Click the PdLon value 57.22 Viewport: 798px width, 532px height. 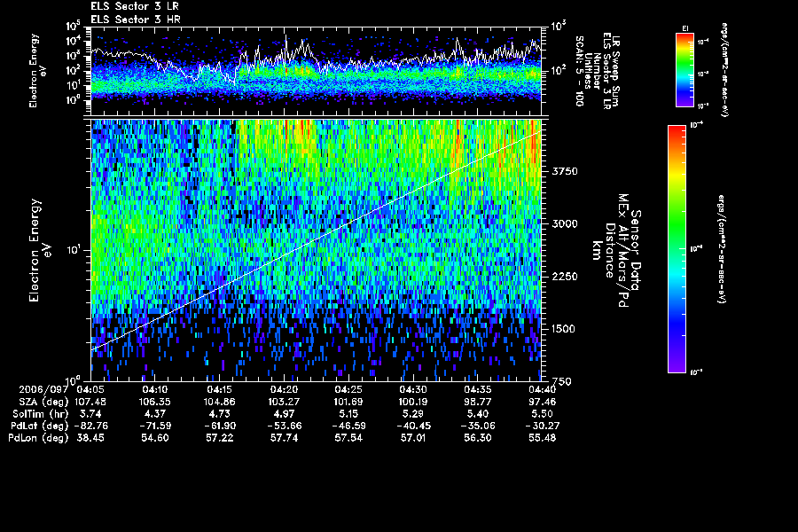coord(219,438)
